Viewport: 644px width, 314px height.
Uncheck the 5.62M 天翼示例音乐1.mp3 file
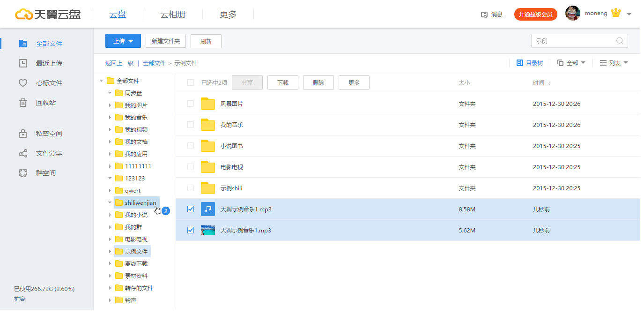point(190,230)
